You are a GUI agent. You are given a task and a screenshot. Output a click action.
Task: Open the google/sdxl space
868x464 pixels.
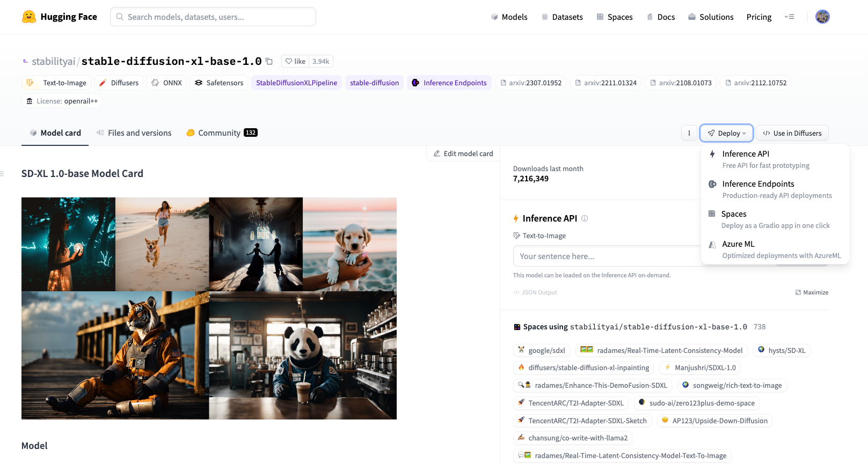541,350
